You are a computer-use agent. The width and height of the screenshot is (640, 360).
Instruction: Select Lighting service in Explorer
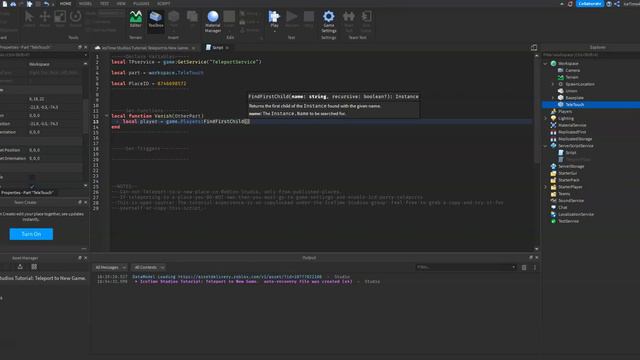(566, 118)
